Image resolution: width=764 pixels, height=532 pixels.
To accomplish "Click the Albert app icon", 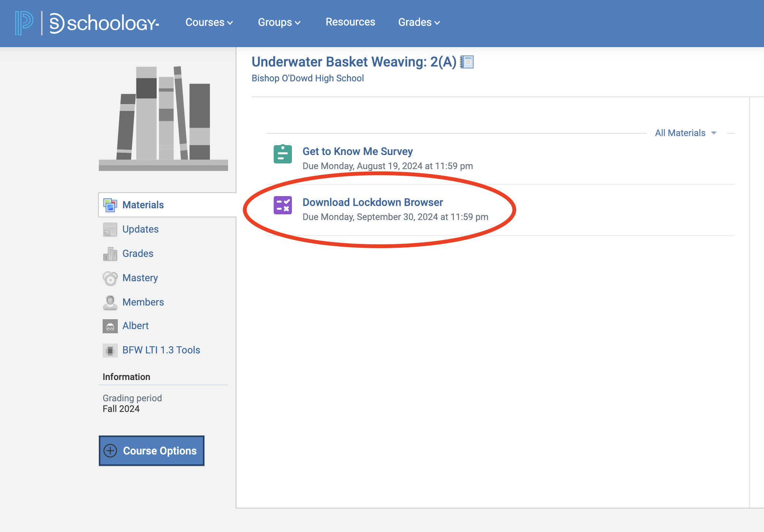I will point(110,326).
